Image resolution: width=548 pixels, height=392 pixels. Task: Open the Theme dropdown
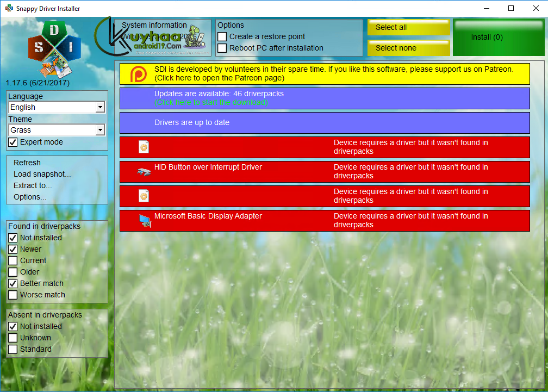(57, 130)
